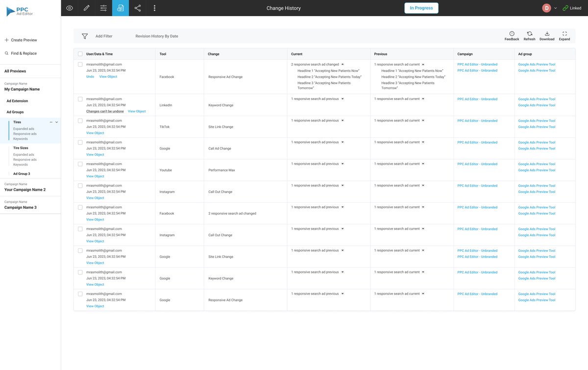Expand the Current arrow in Youtube row
This screenshot has height=370, width=588.
[x=343, y=164]
